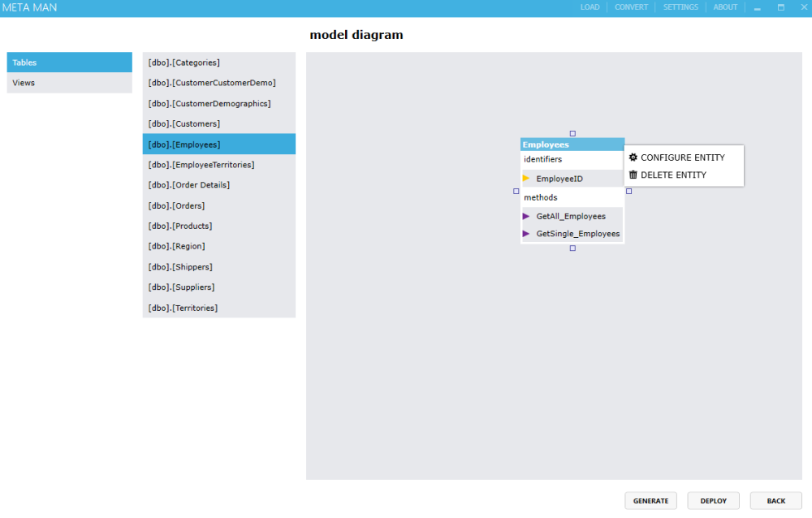
Task: Open the LOAD menu
Action: 590,6
